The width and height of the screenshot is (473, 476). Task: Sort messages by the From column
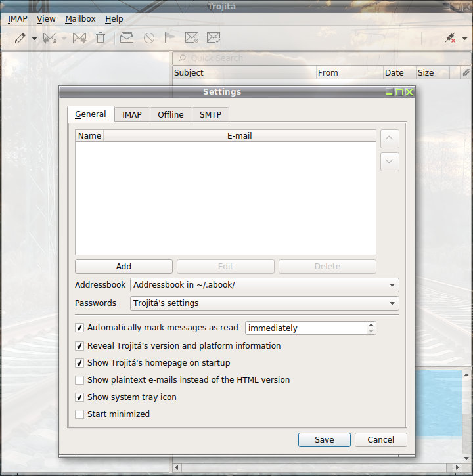pos(349,73)
